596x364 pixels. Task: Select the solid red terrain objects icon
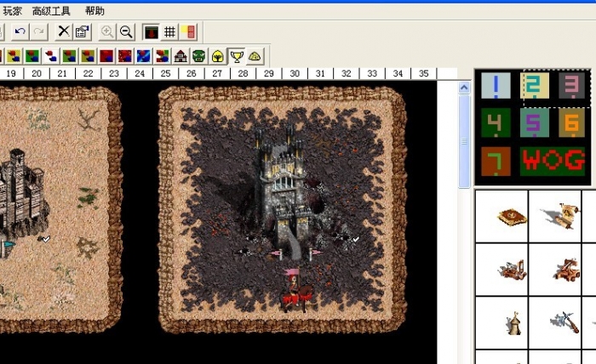click(106, 56)
